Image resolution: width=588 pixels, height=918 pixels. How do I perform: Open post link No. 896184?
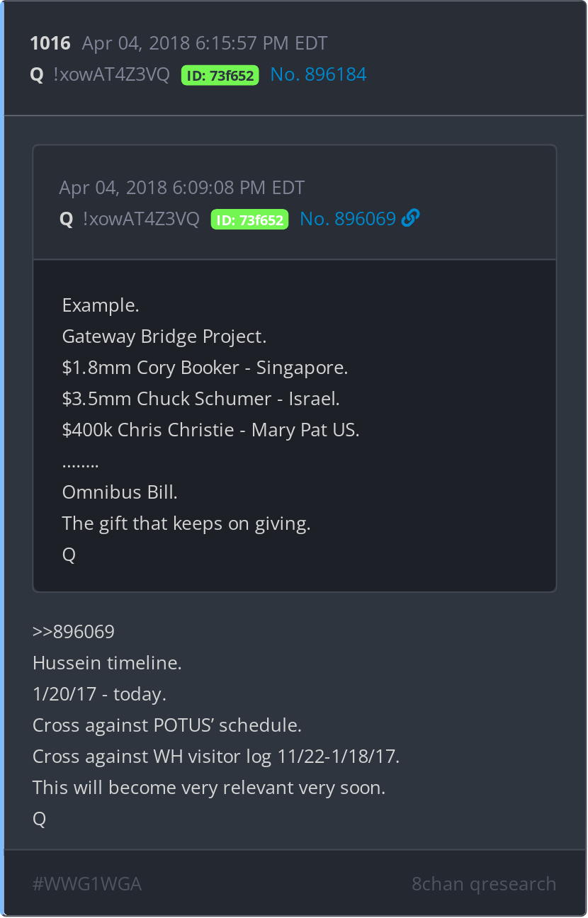point(319,75)
